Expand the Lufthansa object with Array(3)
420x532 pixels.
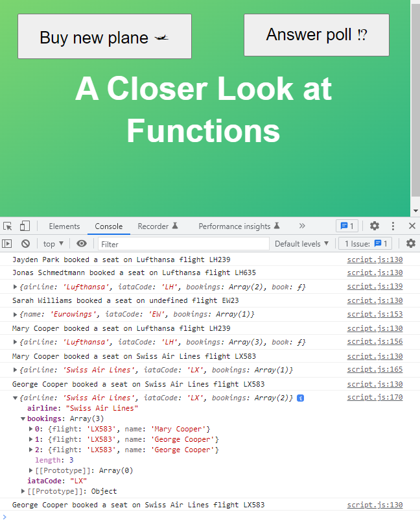pyautogui.click(x=16, y=343)
